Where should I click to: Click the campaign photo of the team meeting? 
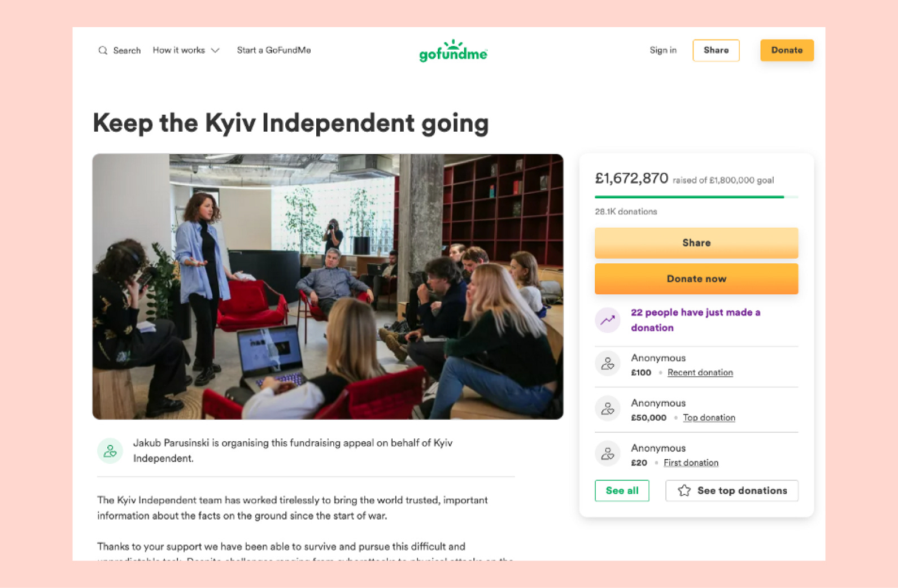pos(328,286)
